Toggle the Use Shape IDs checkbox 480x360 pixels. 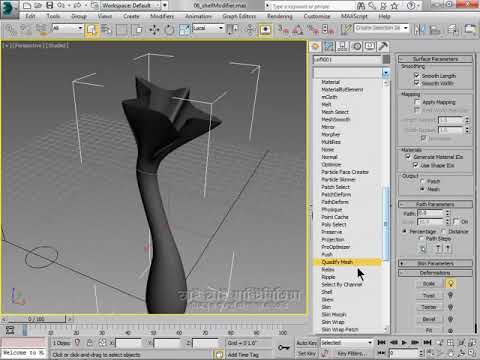click(415, 165)
